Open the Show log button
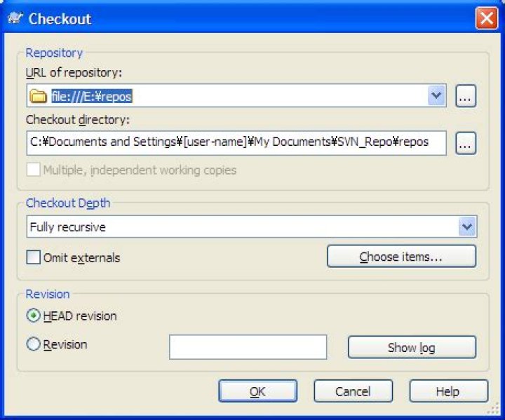 [x=412, y=347]
